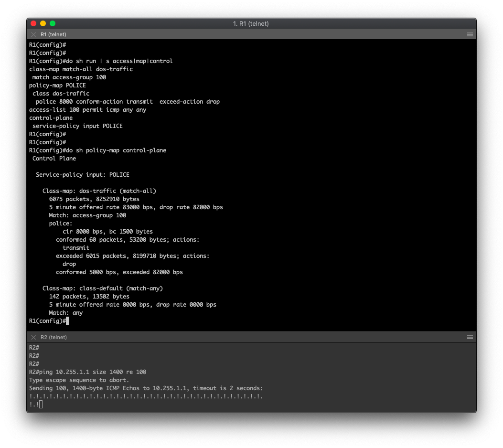
Task: Close the R1 (telnet) session via its X icon
Action: (x=33, y=34)
